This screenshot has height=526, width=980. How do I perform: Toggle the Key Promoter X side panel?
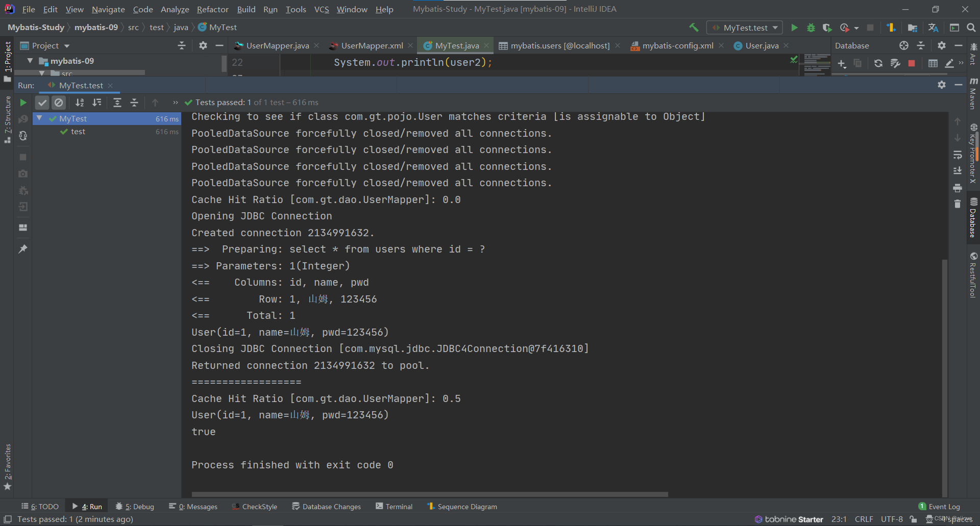pyautogui.click(x=973, y=154)
